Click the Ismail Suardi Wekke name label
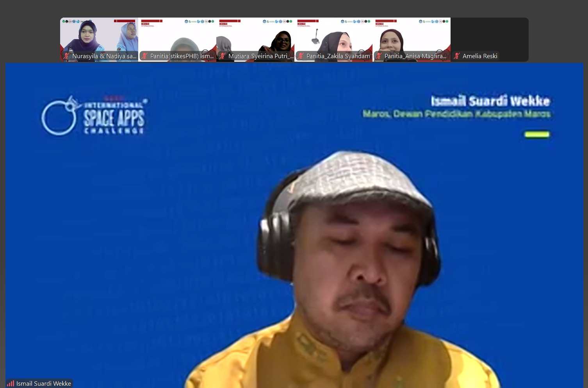 pyautogui.click(x=44, y=384)
